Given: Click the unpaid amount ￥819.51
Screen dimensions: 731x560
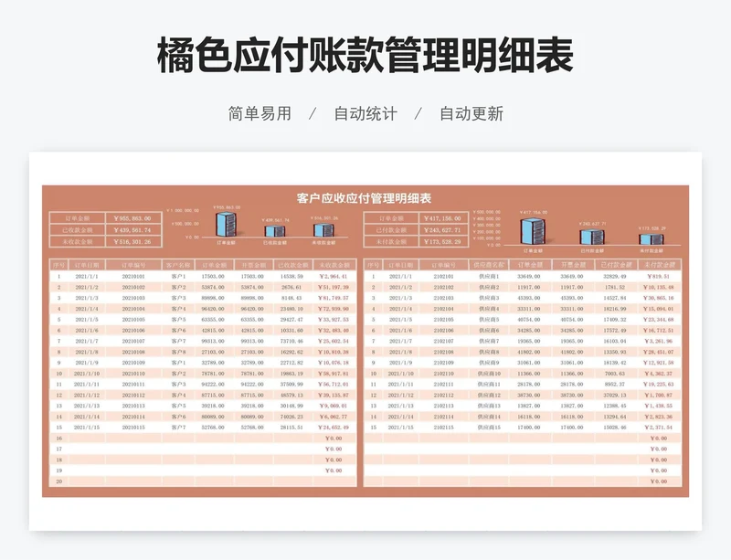Looking at the screenshot, I should [x=658, y=277].
